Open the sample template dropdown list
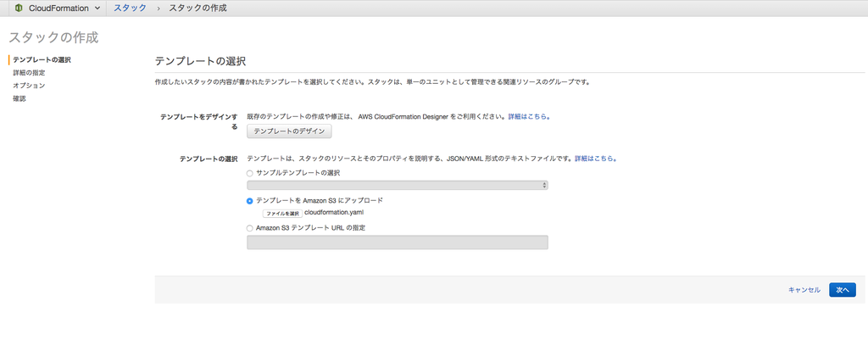 point(398,186)
